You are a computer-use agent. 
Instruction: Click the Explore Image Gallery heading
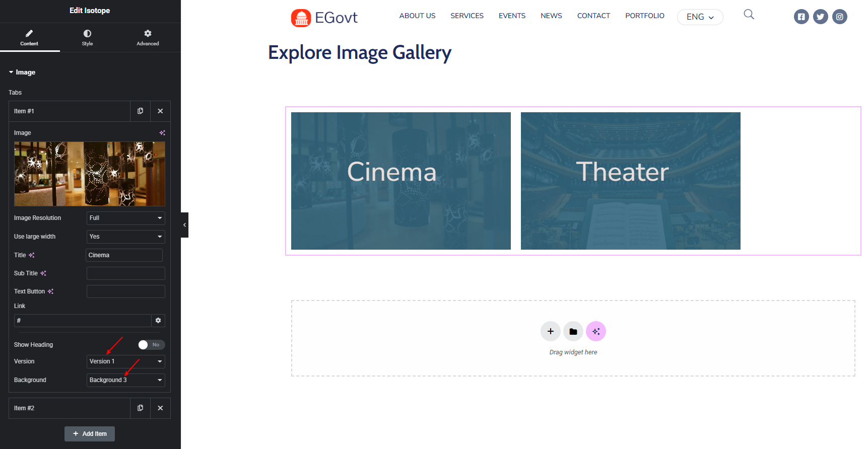(360, 53)
